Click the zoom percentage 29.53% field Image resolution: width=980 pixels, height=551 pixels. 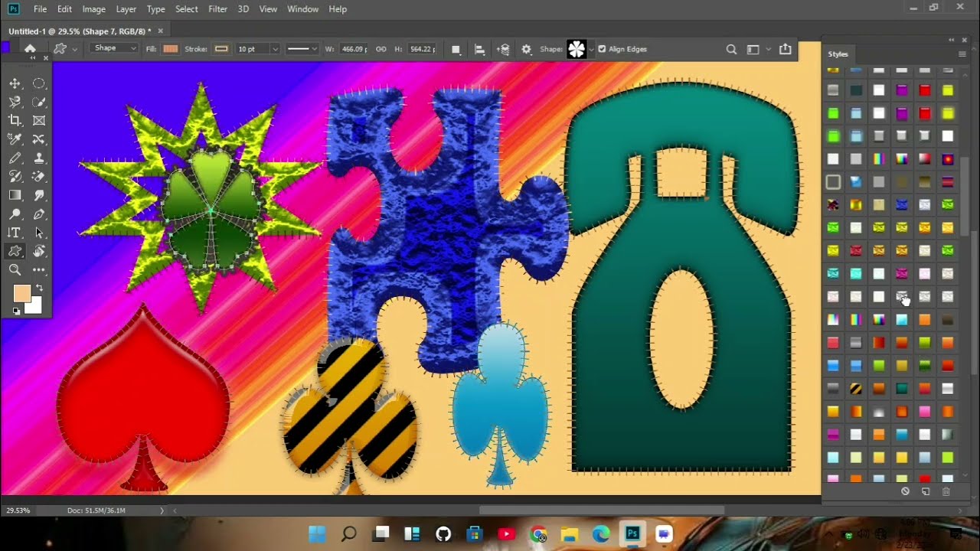coord(18,510)
